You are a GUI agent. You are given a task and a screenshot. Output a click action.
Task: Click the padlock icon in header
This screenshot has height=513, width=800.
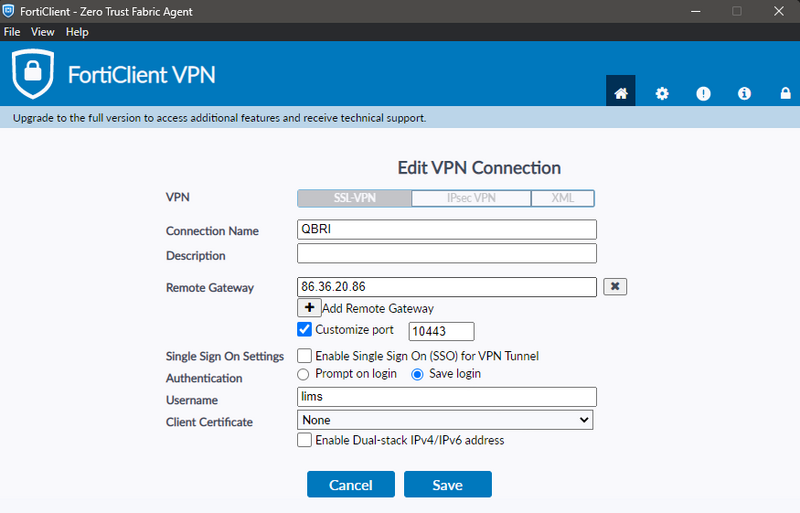(x=785, y=93)
